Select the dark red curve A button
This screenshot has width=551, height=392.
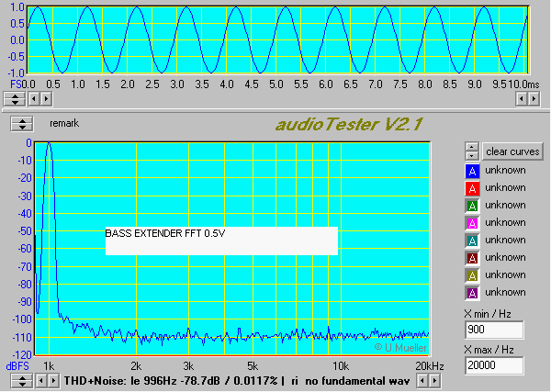tap(472, 258)
